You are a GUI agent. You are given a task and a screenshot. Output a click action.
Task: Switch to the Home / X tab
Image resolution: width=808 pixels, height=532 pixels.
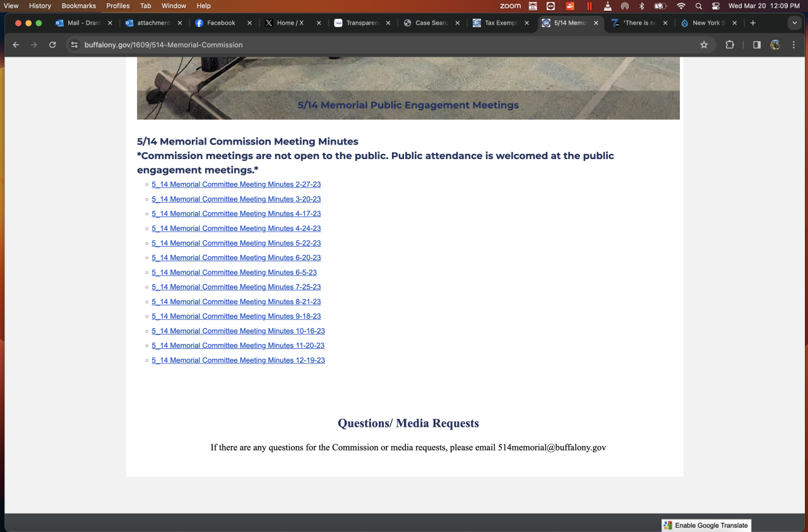(290, 23)
